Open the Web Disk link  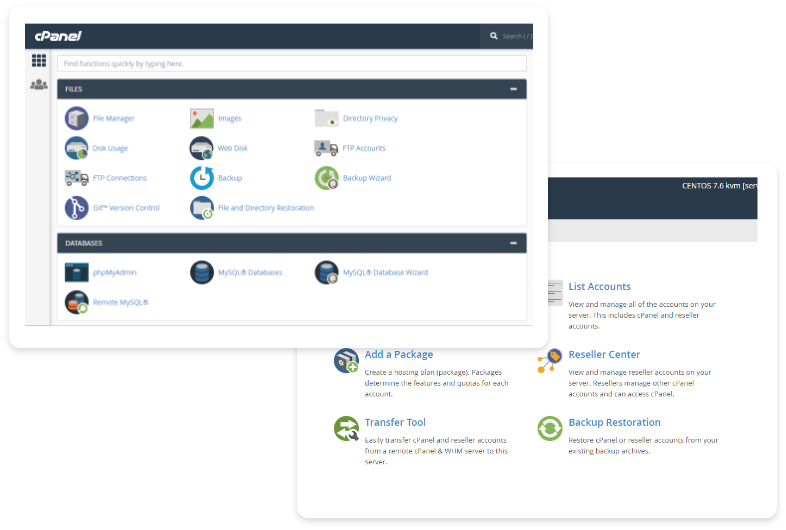(233, 148)
